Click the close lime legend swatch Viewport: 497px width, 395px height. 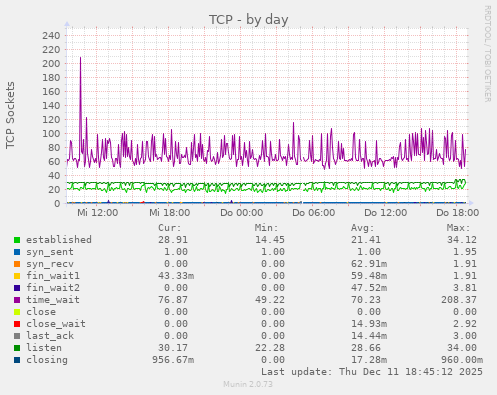[17, 312]
